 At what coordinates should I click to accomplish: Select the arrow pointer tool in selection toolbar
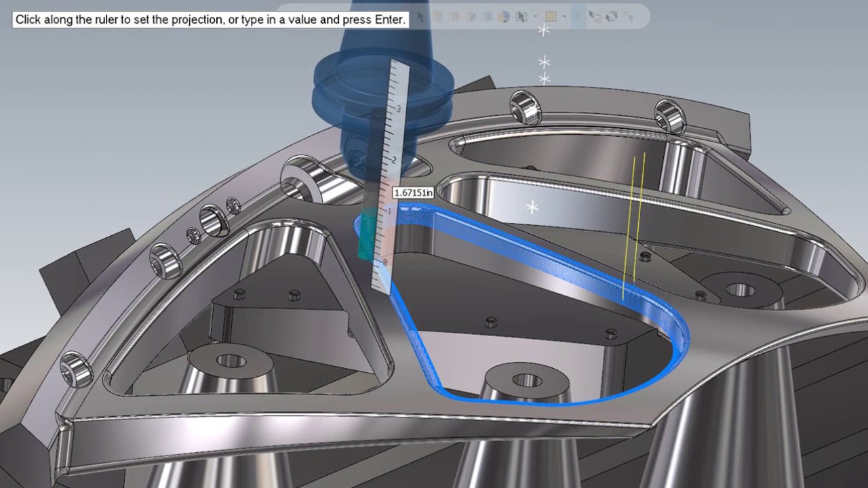(x=420, y=16)
